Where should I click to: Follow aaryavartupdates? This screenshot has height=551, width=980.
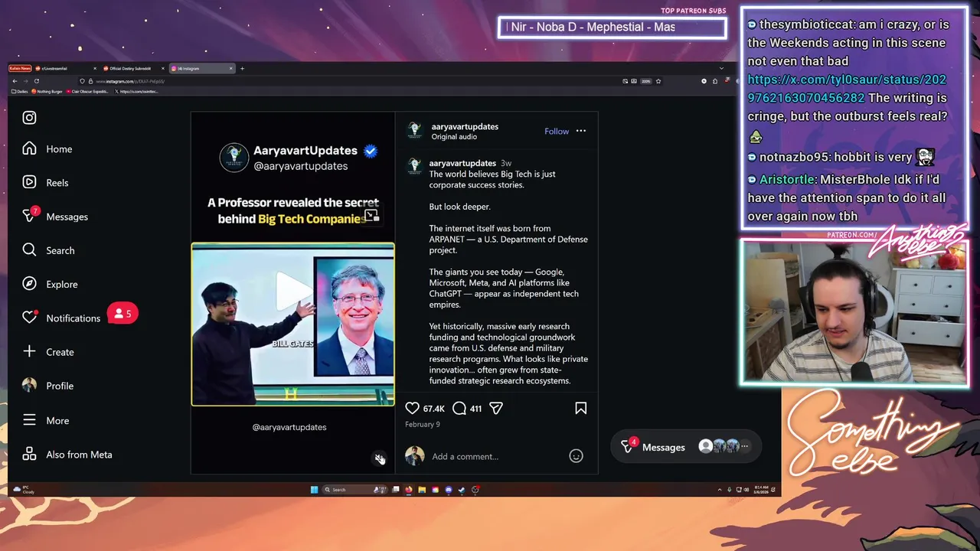(557, 132)
